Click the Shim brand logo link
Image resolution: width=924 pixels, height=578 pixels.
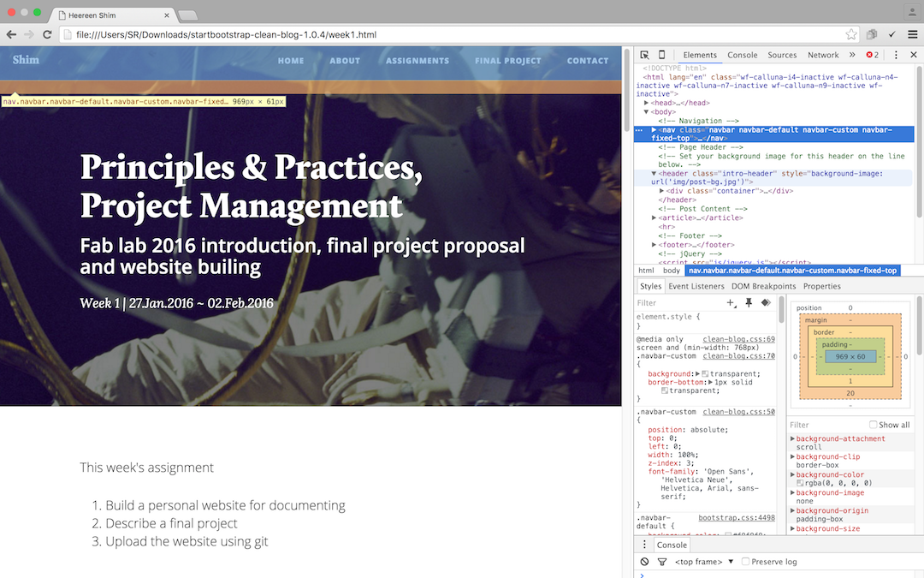pyautogui.click(x=26, y=60)
